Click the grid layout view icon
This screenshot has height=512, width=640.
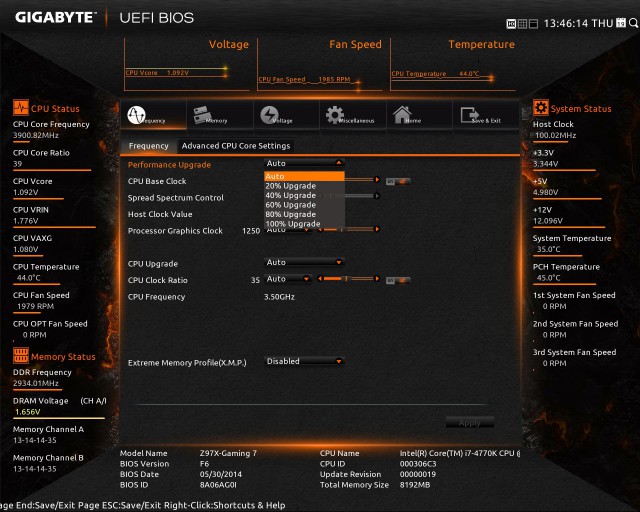coord(522,24)
